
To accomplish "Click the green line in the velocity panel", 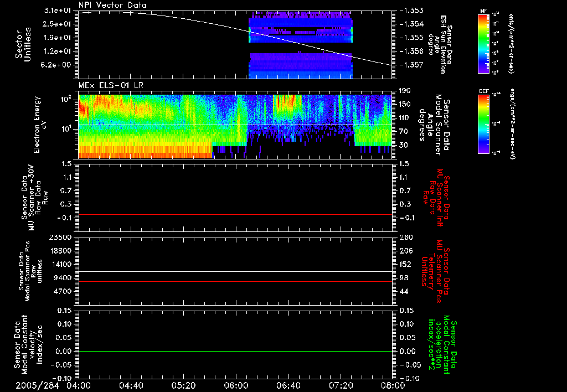I will (x=235, y=351).
